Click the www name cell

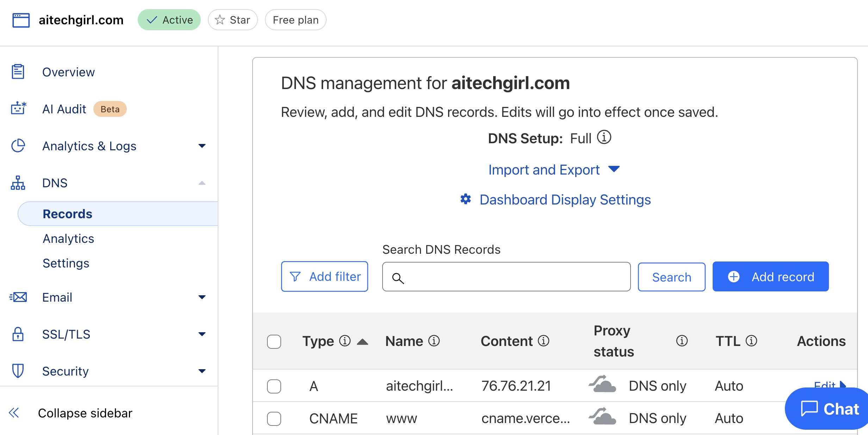(401, 418)
